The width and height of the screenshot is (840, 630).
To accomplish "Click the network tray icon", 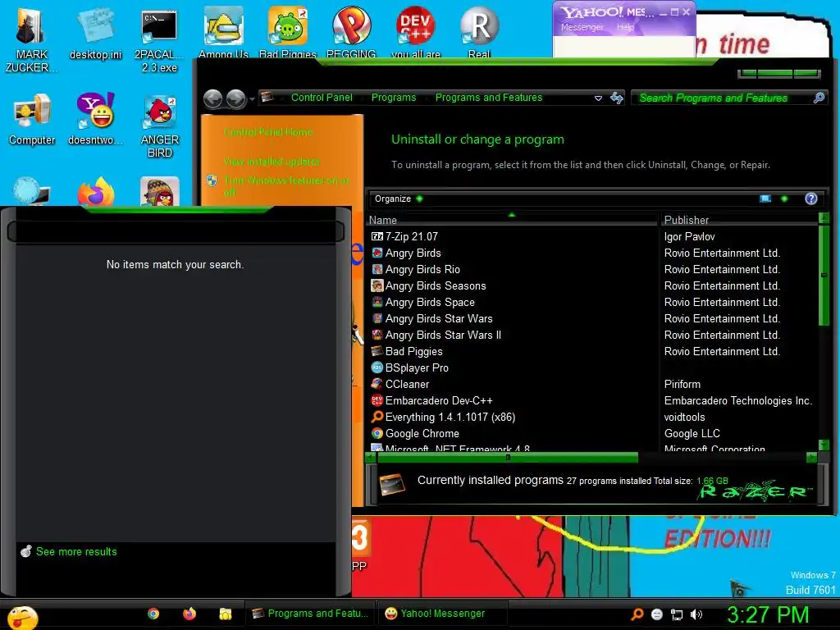I will (677, 614).
